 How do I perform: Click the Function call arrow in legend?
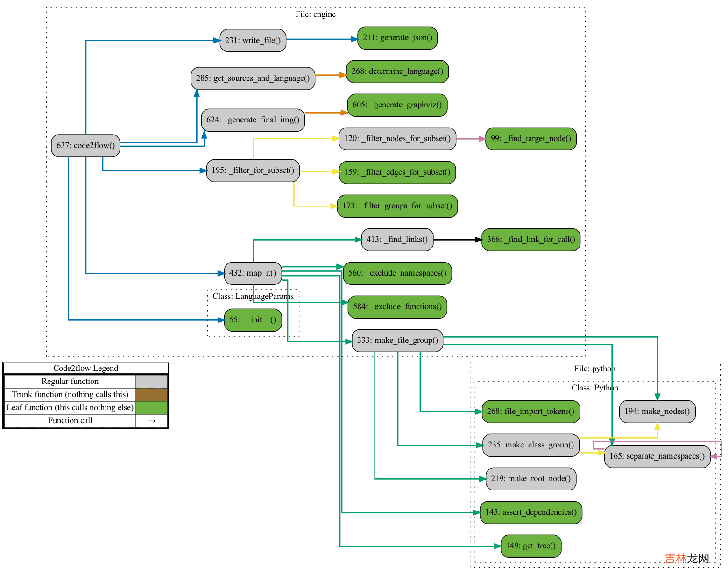coord(151,421)
